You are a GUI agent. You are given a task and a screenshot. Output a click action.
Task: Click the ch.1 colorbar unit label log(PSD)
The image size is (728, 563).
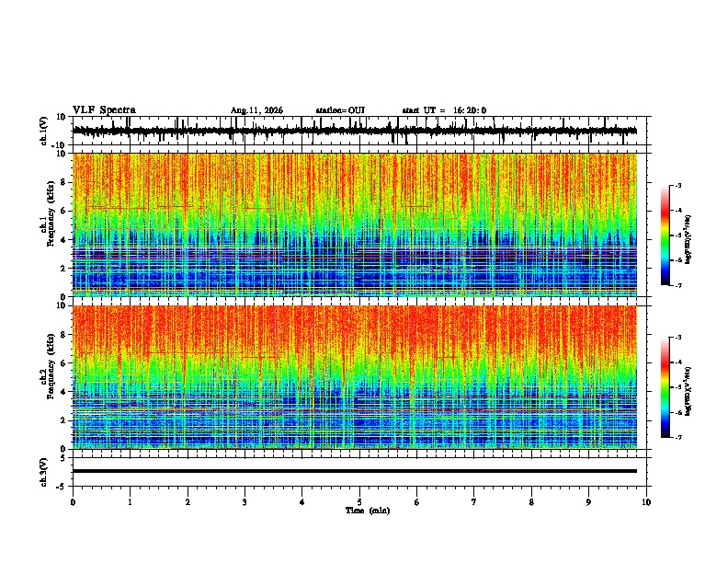[688, 240]
